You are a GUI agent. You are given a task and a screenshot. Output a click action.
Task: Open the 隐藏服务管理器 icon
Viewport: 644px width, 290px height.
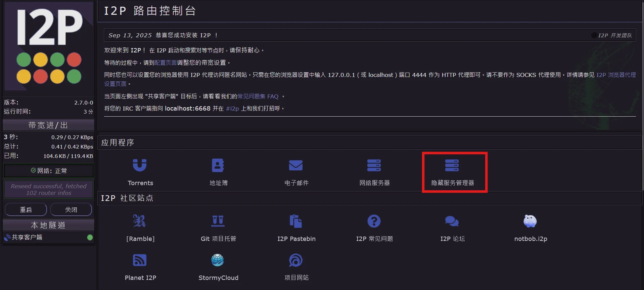452,166
